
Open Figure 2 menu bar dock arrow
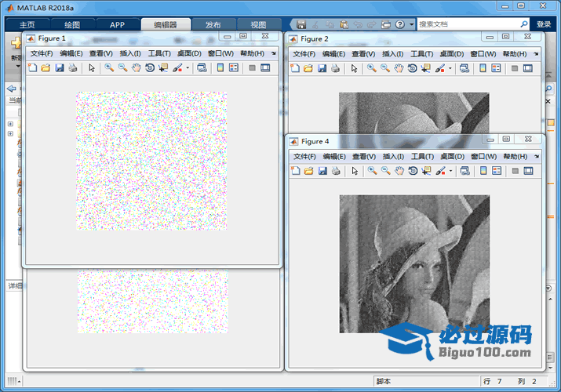coord(536,54)
